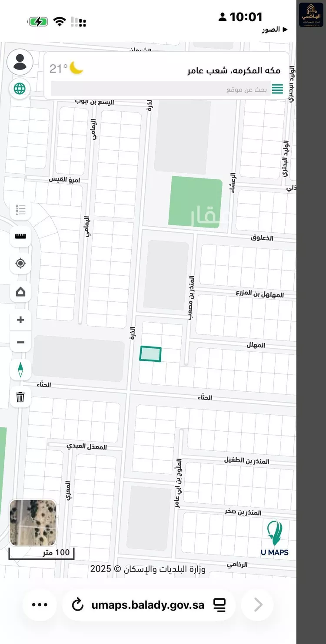Image resolution: width=326 pixels, height=644 pixels.
Task: Tap the المنذر بن مصعب street label
Action: (190, 297)
